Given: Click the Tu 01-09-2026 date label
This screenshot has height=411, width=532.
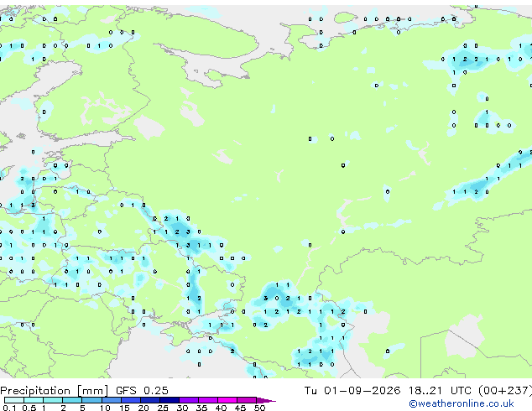Looking at the screenshot, I should 352,391.
